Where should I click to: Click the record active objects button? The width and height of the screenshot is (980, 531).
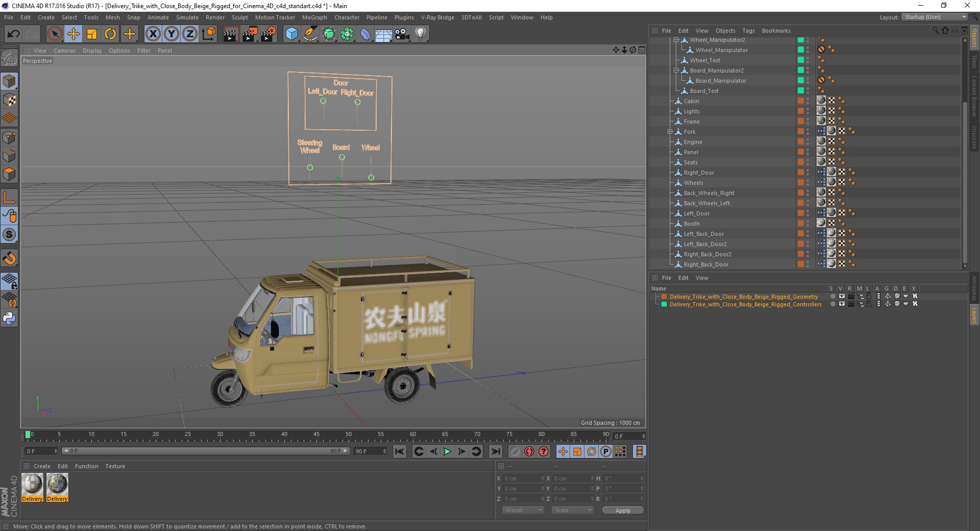514,451
